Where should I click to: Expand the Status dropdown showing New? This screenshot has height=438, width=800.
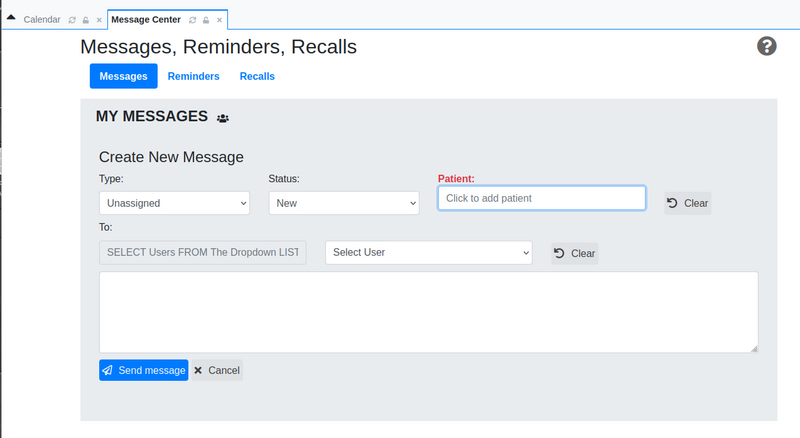344,203
